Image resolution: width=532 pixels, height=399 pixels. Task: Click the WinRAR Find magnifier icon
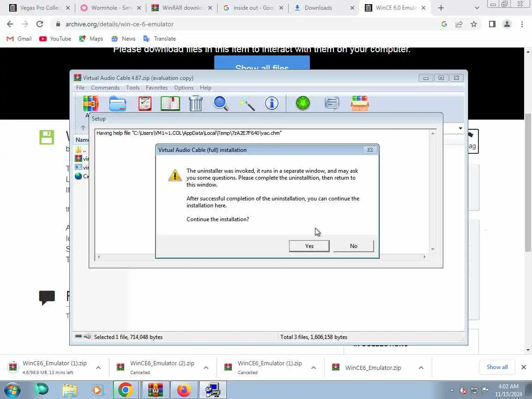(221, 103)
